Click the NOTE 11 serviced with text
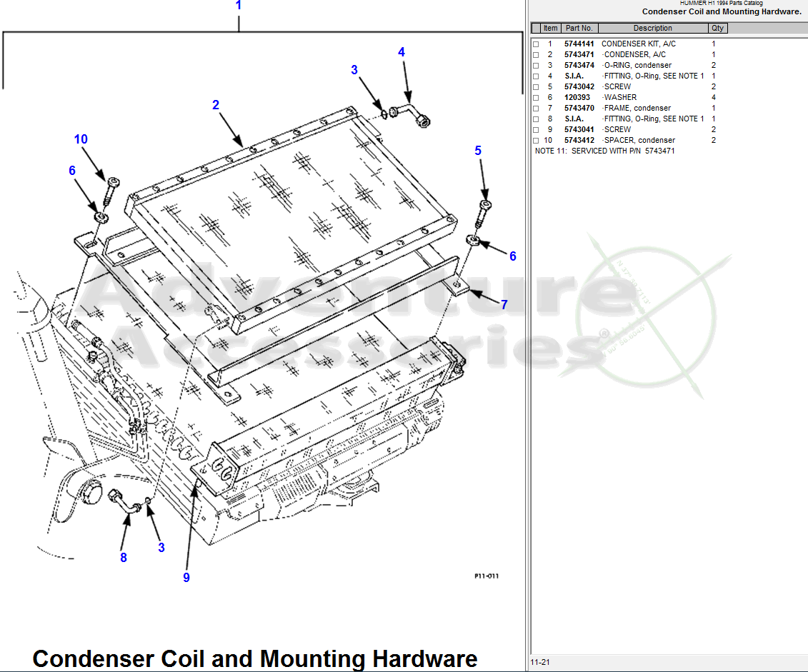 604,151
